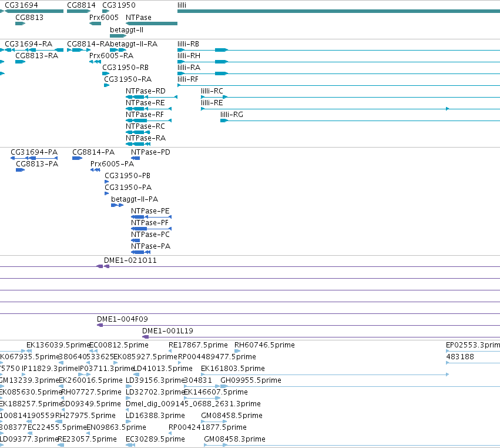Select EST label GM08458.5prime
The height and width of the screenshot is (448, 500).
pyautogui.click(x=231, y=416)
